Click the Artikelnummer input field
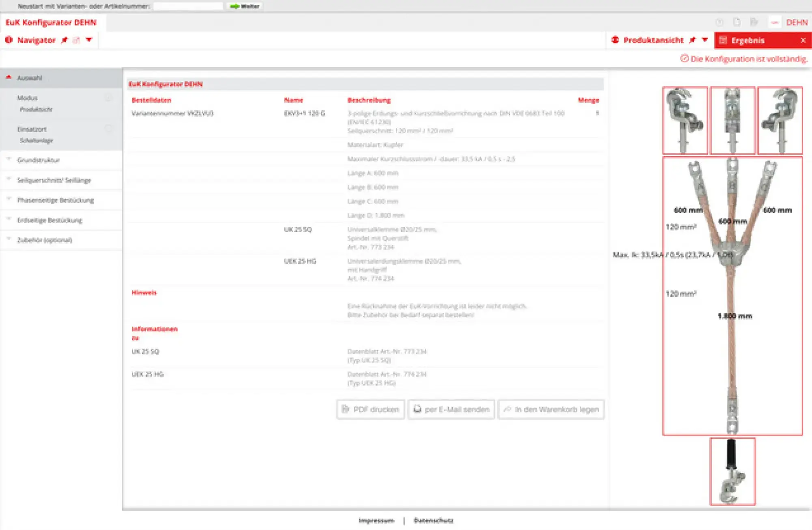The height and width of the screenshot is (530, 812). [x=188, y=6]
